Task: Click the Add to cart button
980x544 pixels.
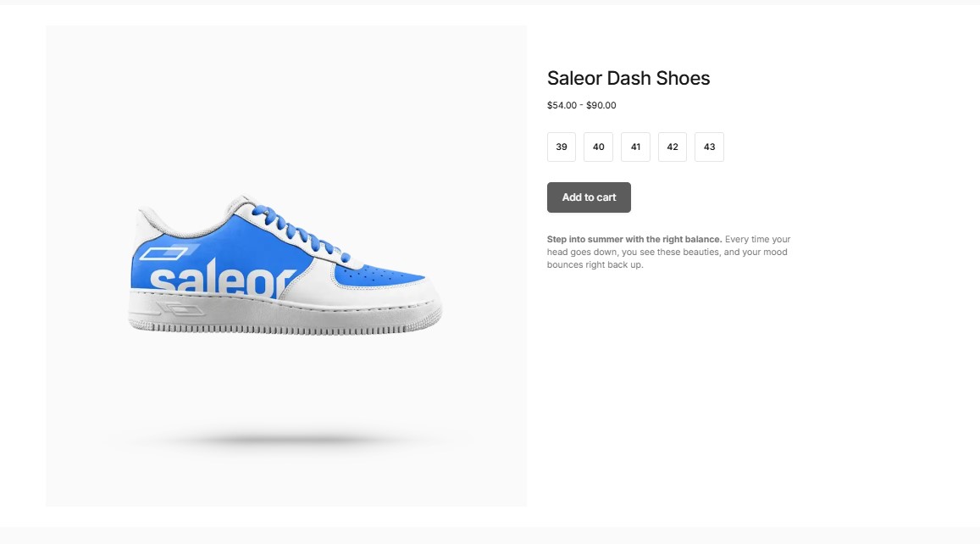Action: [x=589, y=197]
